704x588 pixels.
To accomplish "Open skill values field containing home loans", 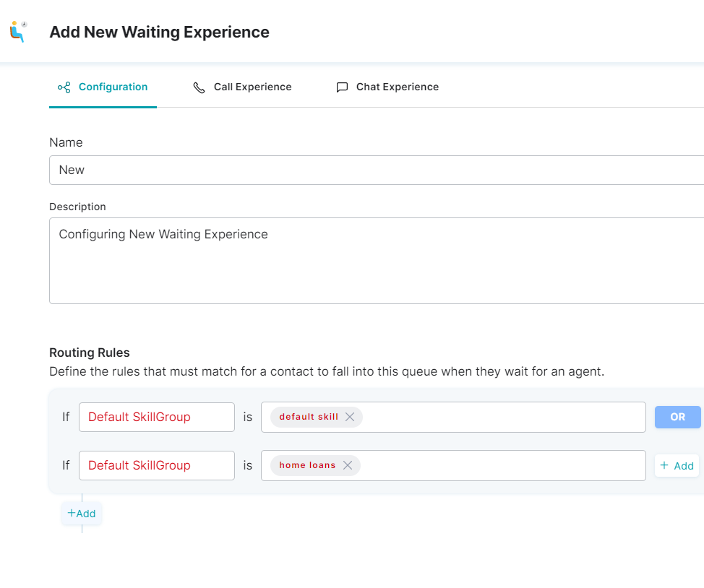I will tap(453, 465).
